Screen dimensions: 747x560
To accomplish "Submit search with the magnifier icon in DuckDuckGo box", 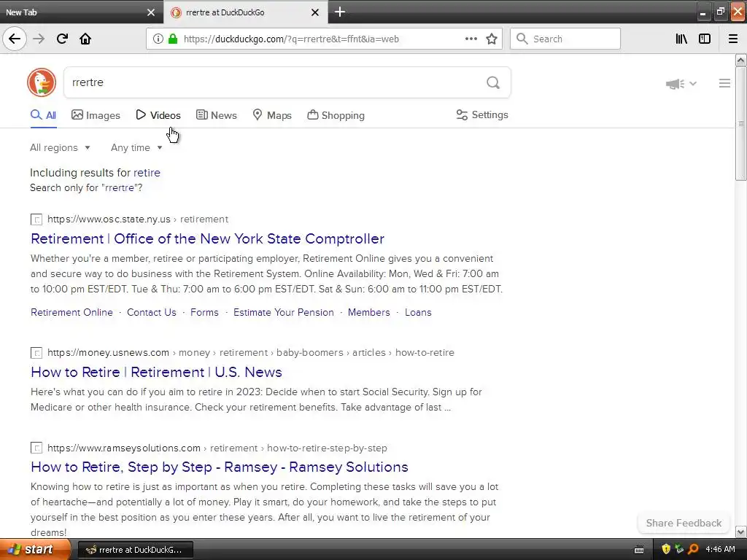I will (493, 82).
